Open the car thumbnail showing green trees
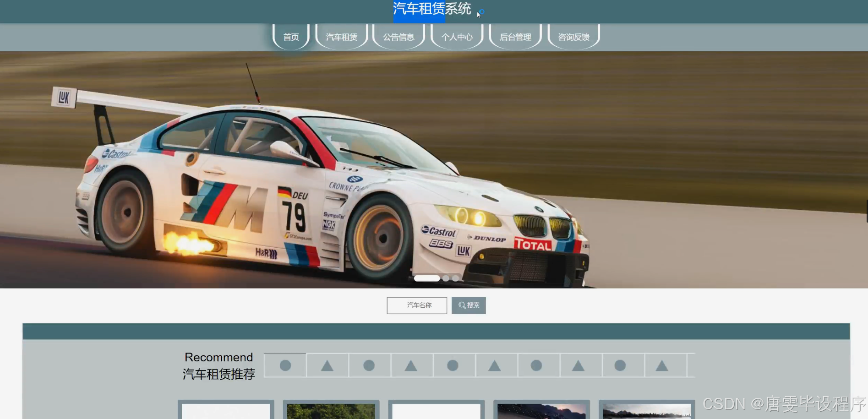 pos(331,410)
